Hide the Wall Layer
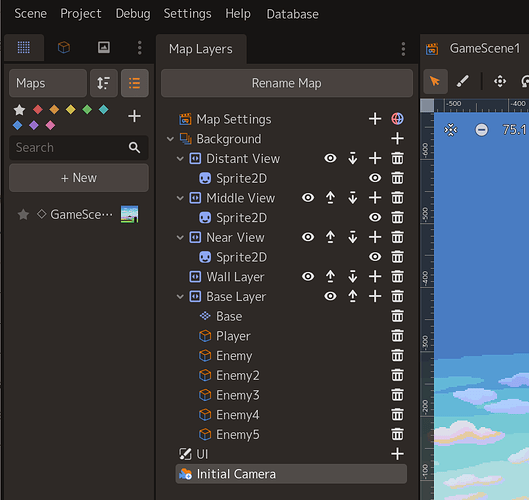The image size is (529, 500). (308, 277)
